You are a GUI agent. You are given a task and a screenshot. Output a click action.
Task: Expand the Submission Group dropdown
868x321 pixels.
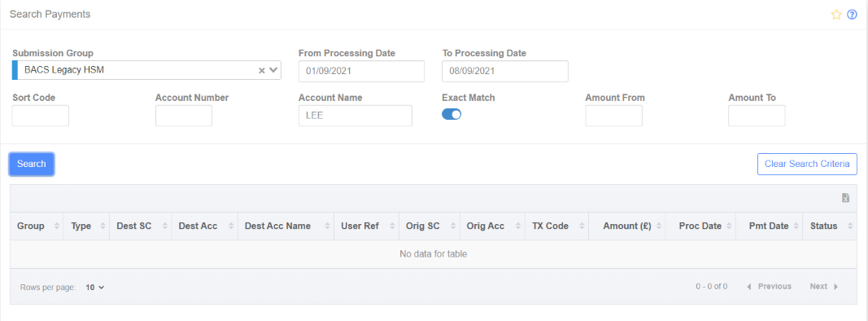273,71
